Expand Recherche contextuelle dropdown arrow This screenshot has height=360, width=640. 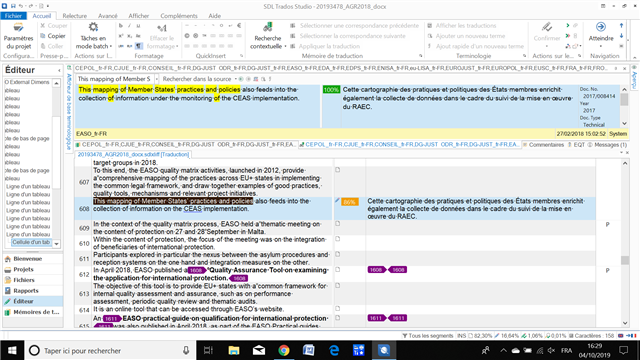[x=285, y=47]
